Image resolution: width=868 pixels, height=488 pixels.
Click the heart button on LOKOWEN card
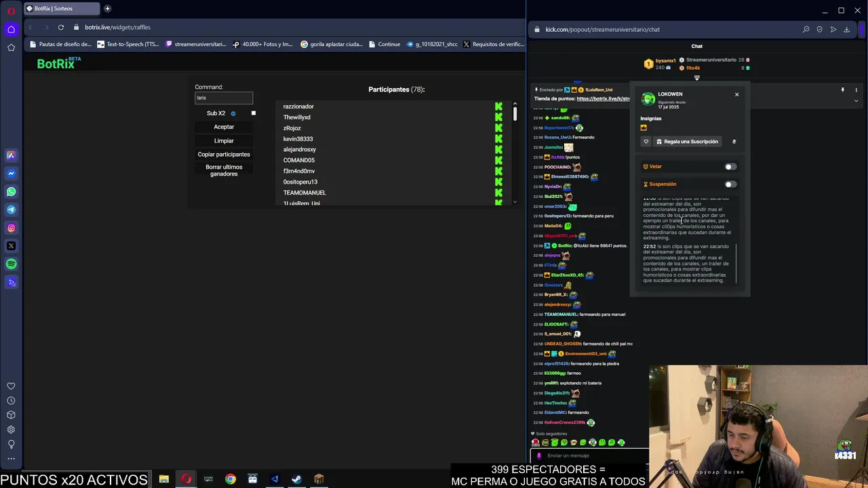(646, 142)
